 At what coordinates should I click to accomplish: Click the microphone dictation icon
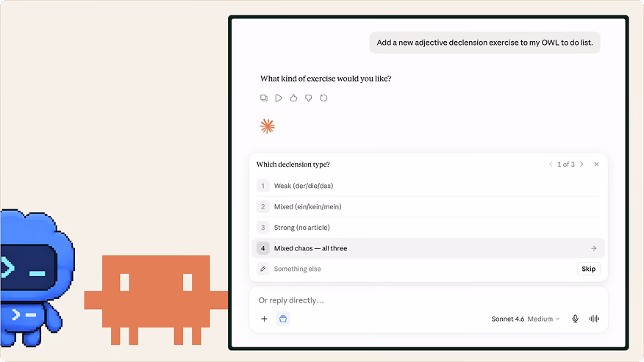(x=575, y=319)
